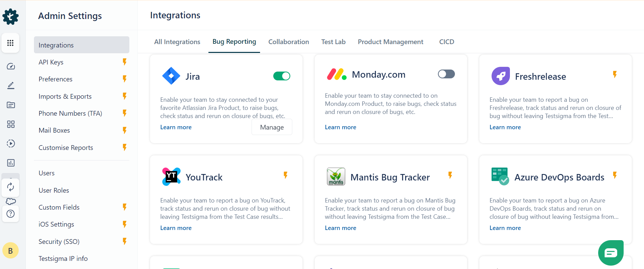The width and height of the screenshot is (644, 269).
Task: Enable the Monday.com integration toggle
Action: [x=446, y=74]
